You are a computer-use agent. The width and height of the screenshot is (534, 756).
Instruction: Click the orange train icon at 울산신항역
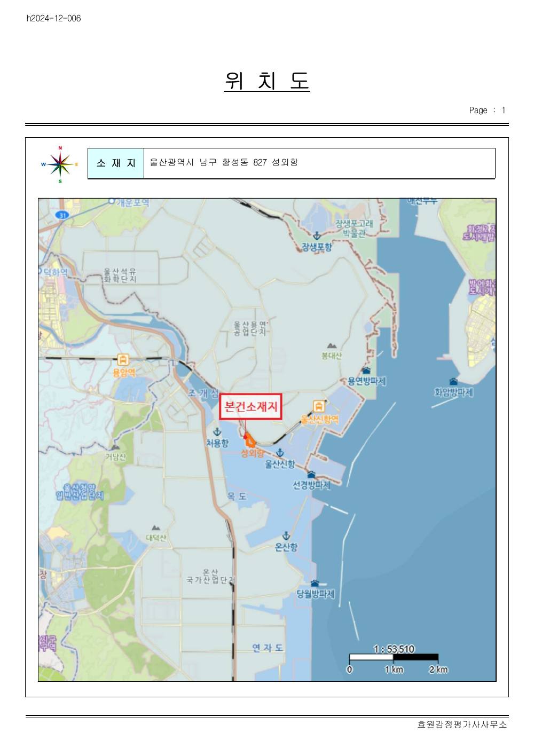(319, 407)
